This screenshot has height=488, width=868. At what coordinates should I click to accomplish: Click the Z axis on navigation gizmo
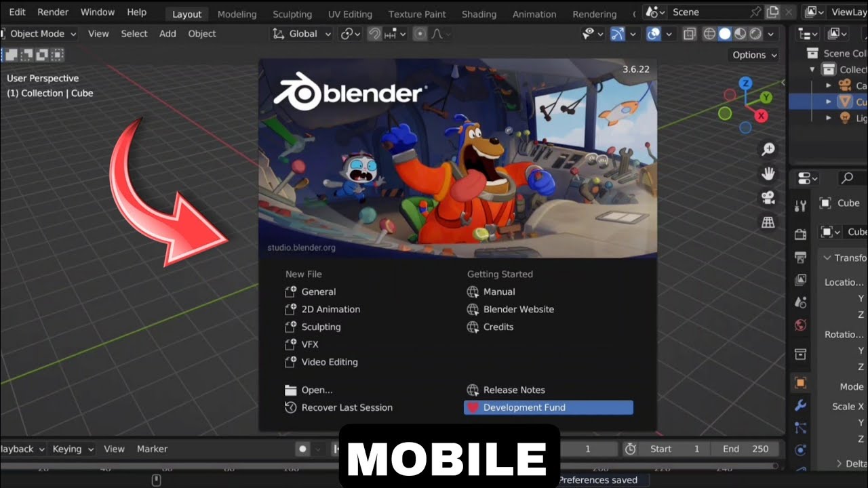point(745,83)
